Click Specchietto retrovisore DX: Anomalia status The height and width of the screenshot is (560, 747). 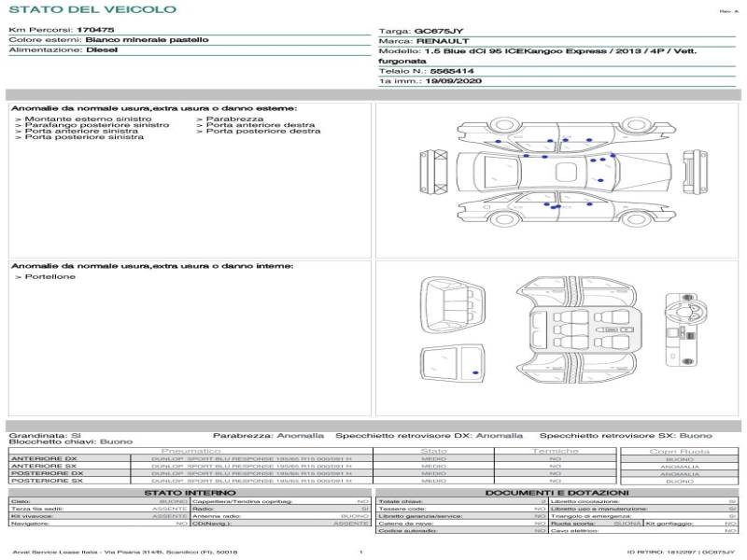coord(429,436)
